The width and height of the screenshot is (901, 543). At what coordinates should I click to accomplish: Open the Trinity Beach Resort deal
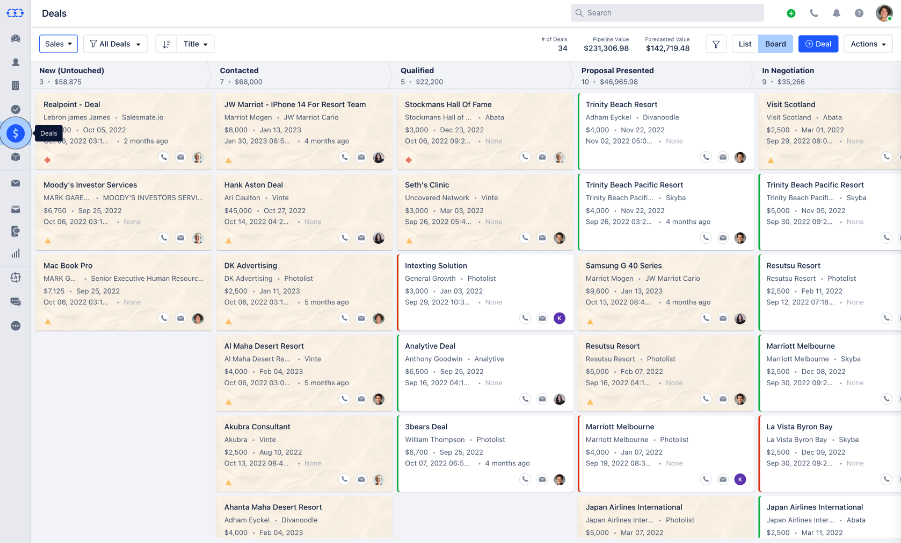(x=621, y=105)
